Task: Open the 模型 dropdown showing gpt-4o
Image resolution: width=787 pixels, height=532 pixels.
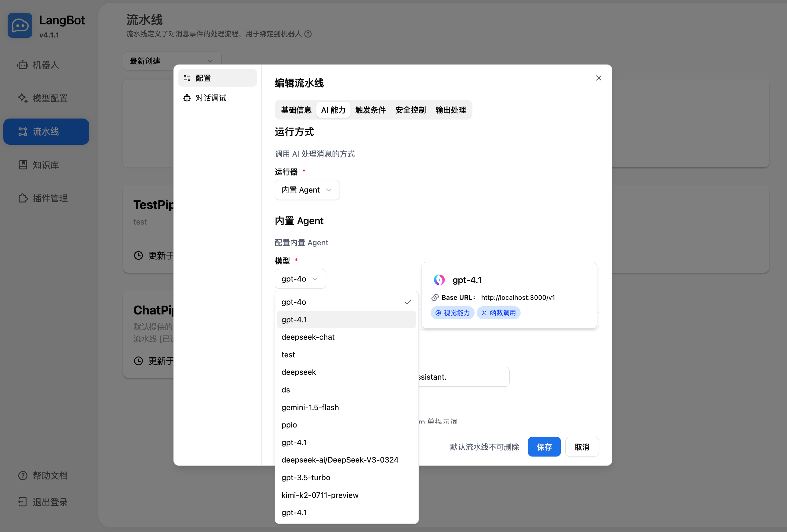Action: (300, 278)
